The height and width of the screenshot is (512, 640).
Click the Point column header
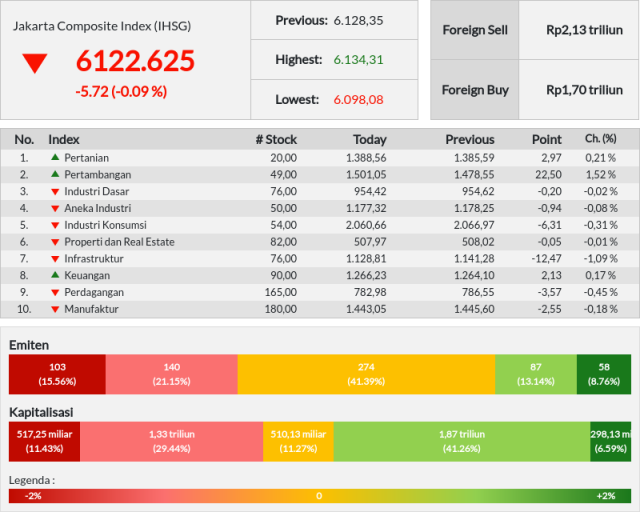547,140
